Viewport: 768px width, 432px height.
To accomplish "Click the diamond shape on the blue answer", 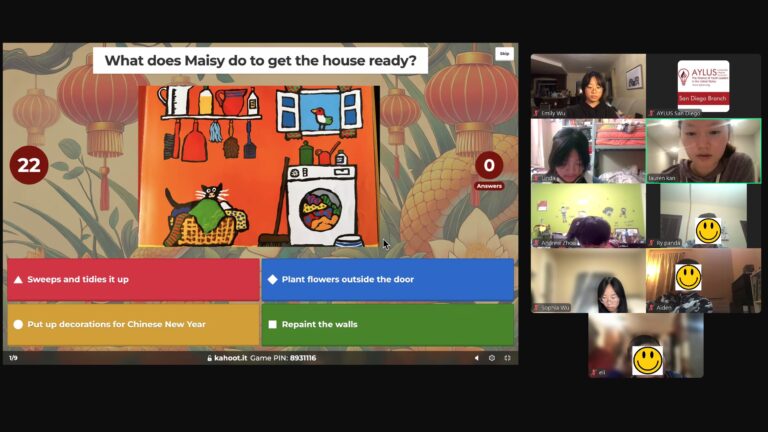I will 273,280.
